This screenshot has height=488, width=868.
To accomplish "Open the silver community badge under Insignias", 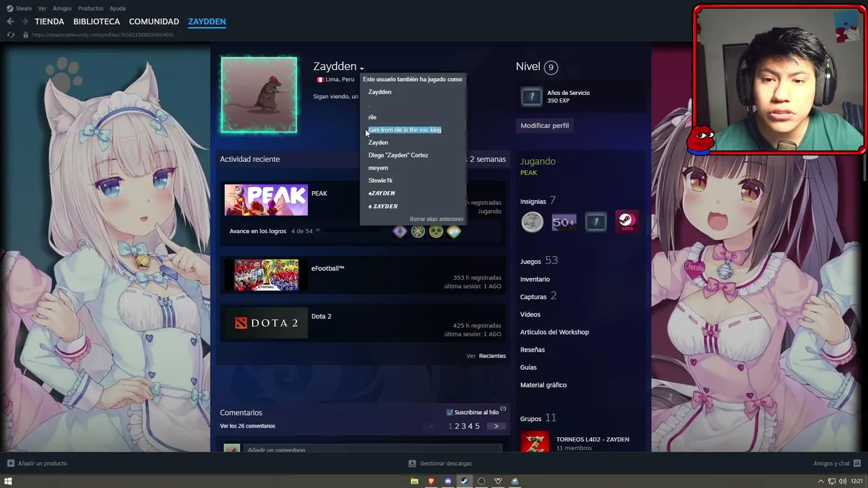I will click(532, 222).
